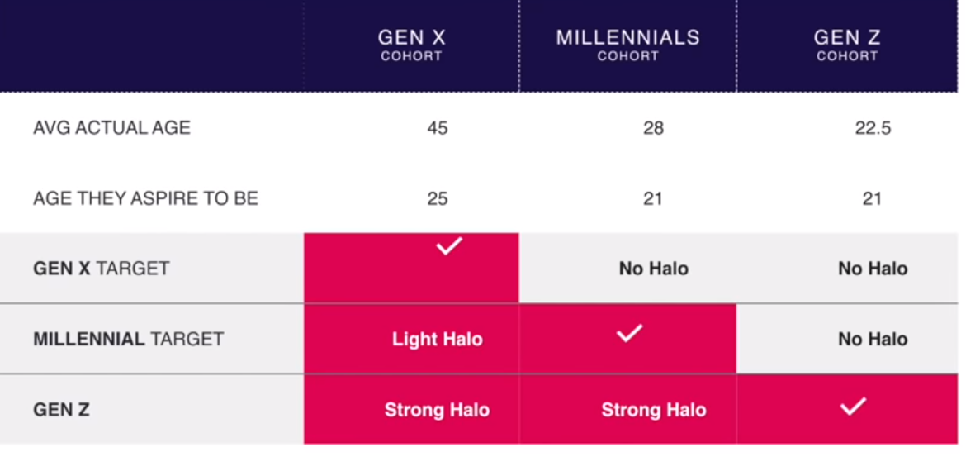Click the Millennials average age 28
This screenshot has width=980, height=471.
(653, 129)
